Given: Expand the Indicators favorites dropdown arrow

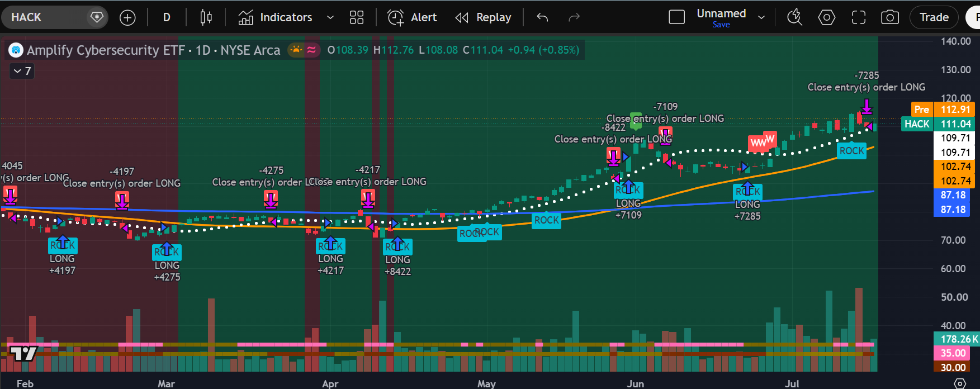Looking at the screenshot, I should [x=330, y=18].
